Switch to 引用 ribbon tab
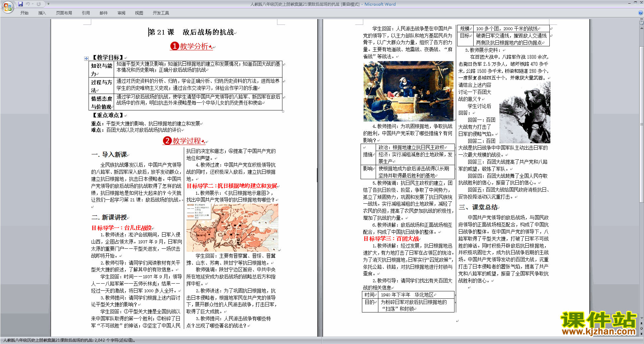The image size is (644, 344). (86, 13)
